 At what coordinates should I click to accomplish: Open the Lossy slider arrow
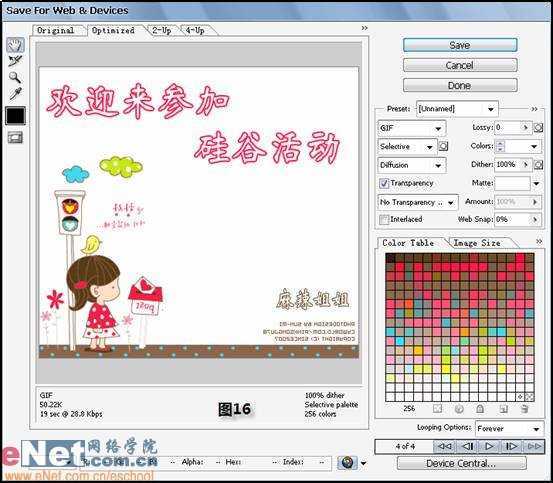[525, 127]
